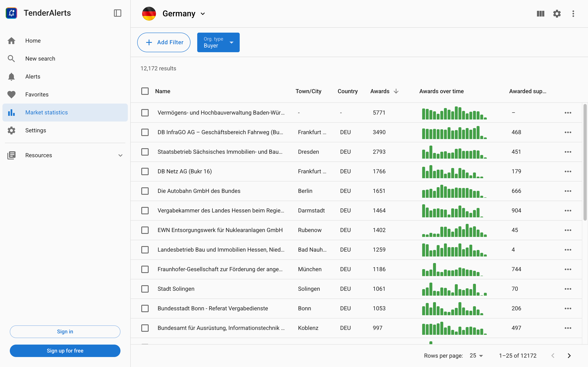Open row options for Stadt Solingen
The width and height of the screenshot is (588, 367).
[x=568, y=289]
